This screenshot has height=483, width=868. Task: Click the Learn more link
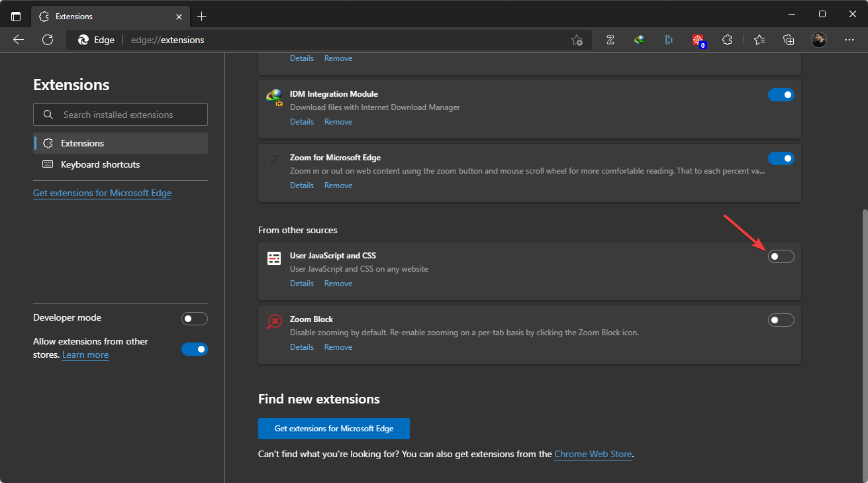85,355
